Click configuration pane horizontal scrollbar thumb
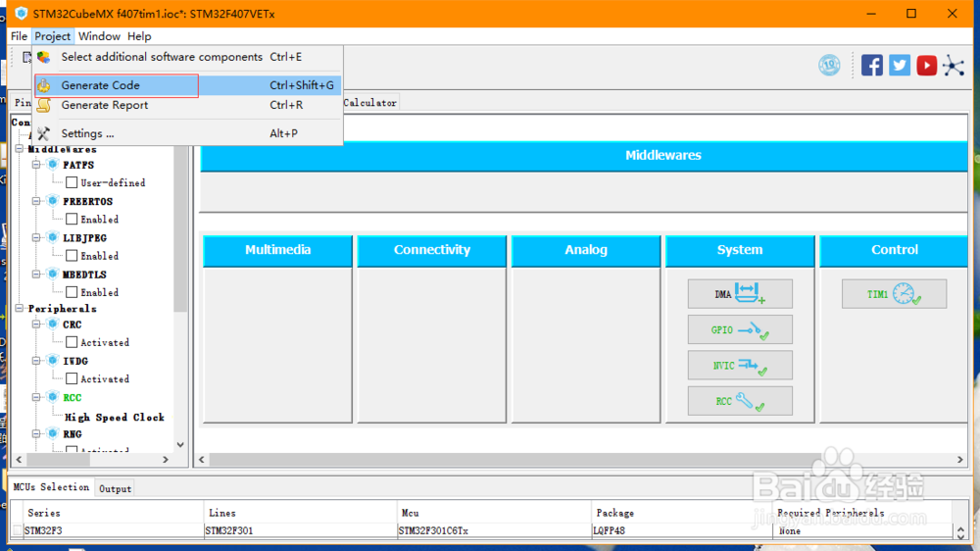The width and height of the screenshot is (980, 551). pos(515,460)
